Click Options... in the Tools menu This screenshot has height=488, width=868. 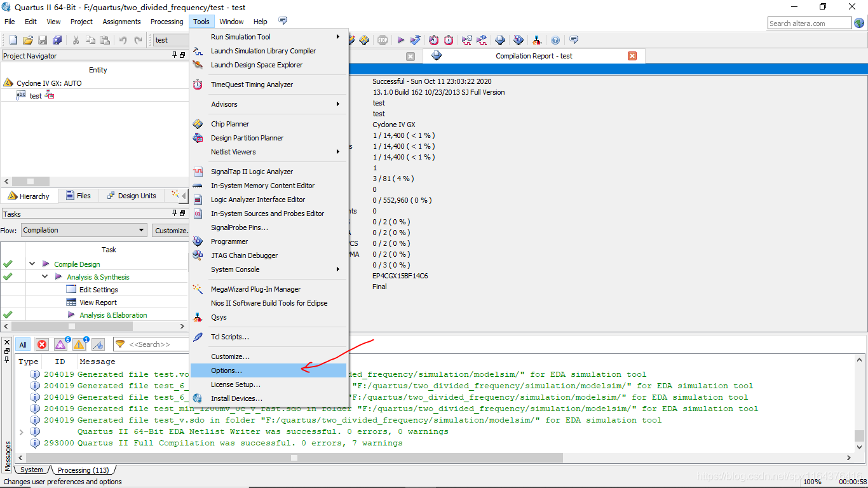click(x=269, y=370)
